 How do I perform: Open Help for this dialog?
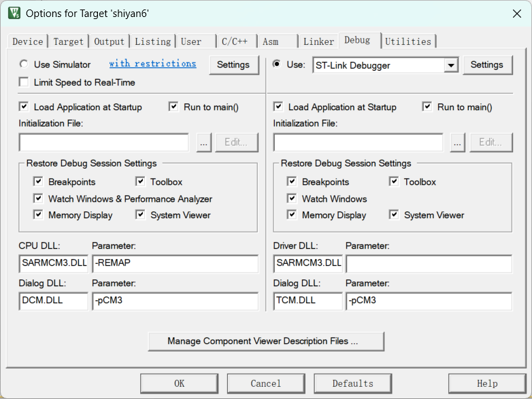(x=487, y=383)
